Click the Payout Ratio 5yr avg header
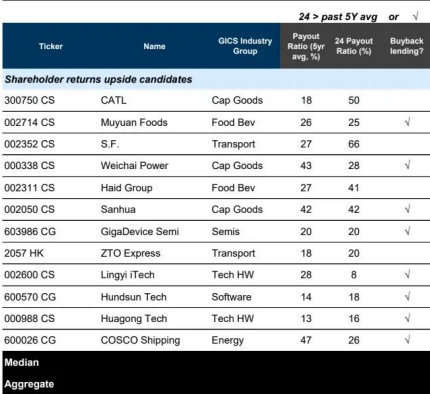Screen dimensions: 430x394 click(x=306, y=46)
